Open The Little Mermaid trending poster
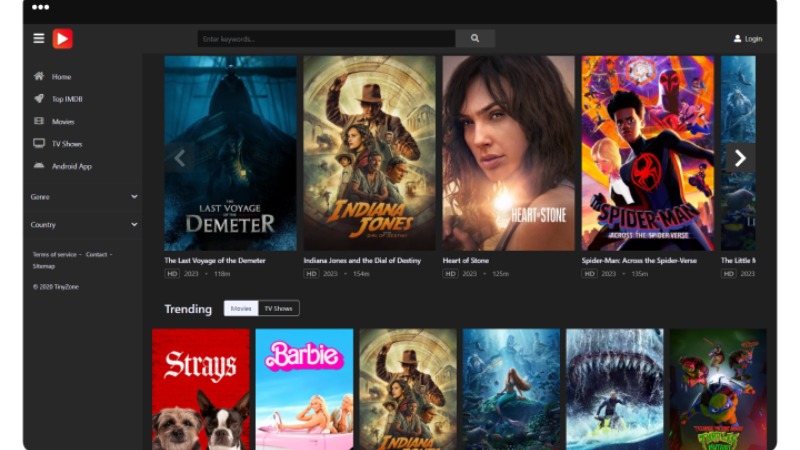Screen dimensions: 800x450 (x=511, y=389)
